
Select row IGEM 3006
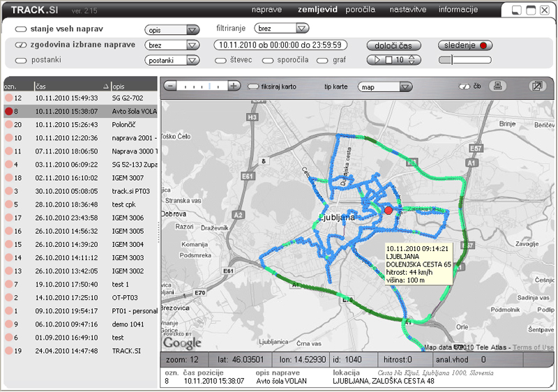[80, 218]
